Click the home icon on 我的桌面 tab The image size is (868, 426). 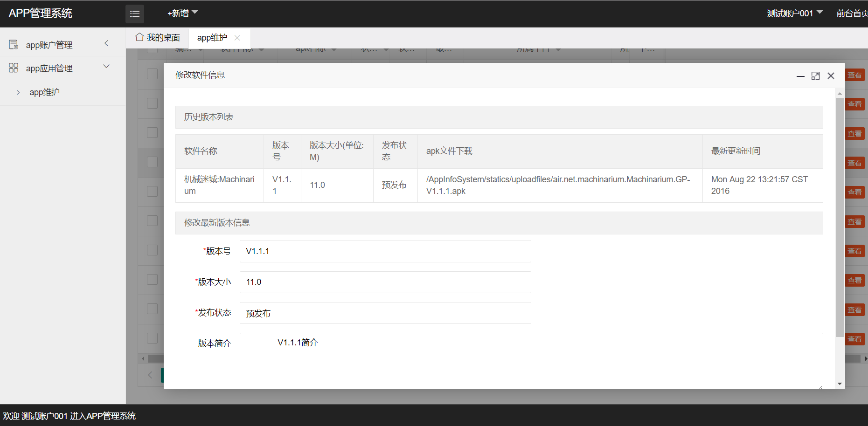[x=139, y=37]
